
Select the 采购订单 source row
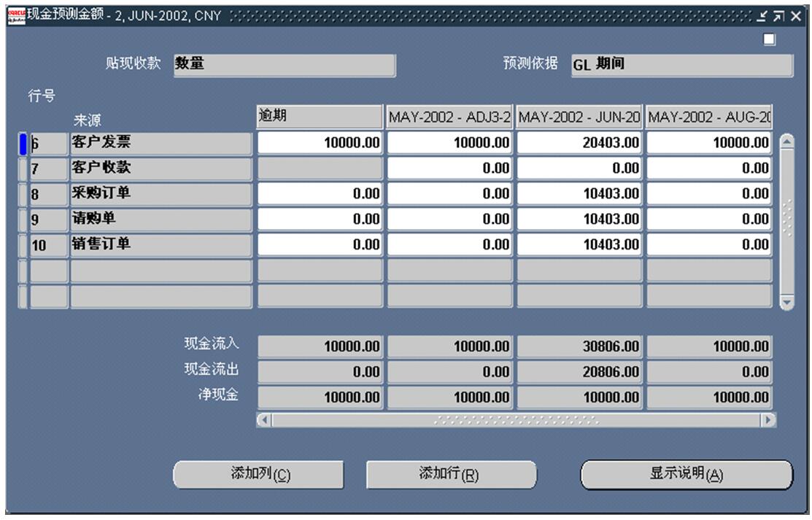[161, 194]
